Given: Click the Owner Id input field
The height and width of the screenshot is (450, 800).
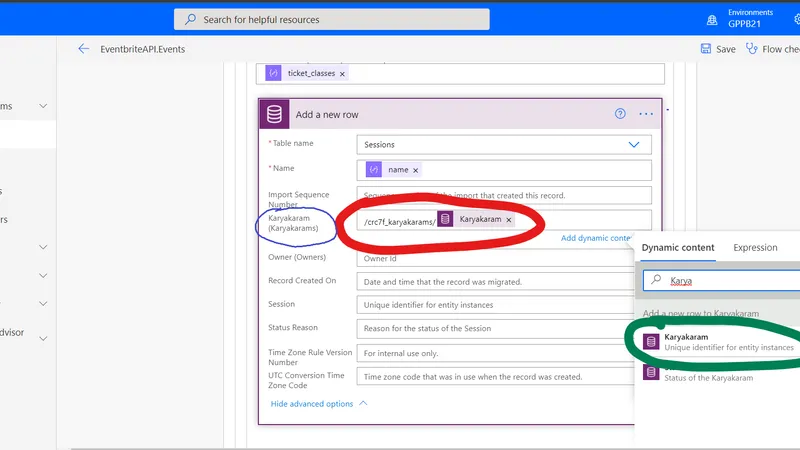Looking at the screenshot, I should point(496,258).
